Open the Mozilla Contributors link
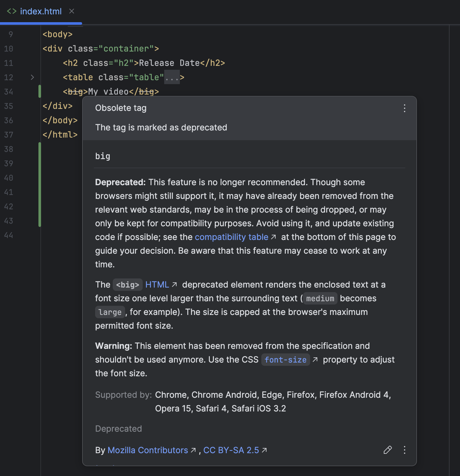This screenshot has width=460, height=476. 148,450
